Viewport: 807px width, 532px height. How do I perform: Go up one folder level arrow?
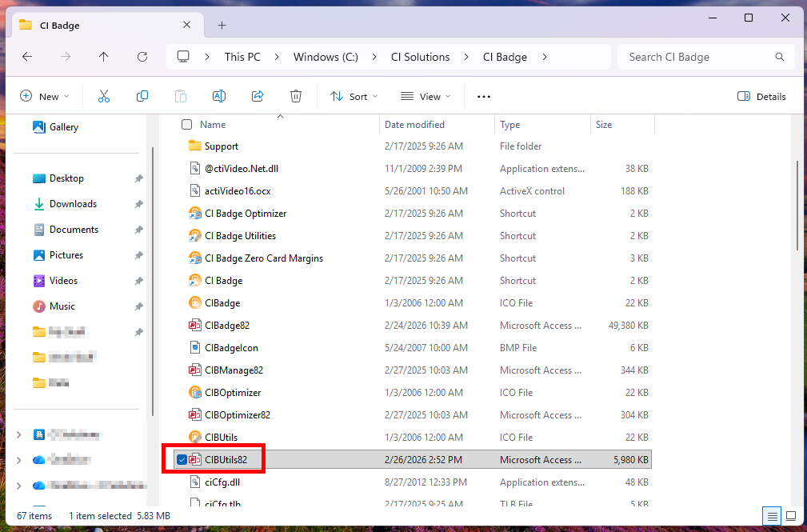click(x=103, y=57)
